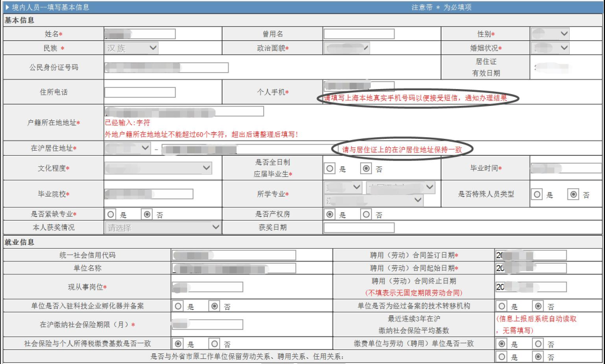Image resolution: width=605 pixels, height=364 pixels.
Task: Click the 获奖日期 input field
Action: pyautogui.click(x=359, y=227)
